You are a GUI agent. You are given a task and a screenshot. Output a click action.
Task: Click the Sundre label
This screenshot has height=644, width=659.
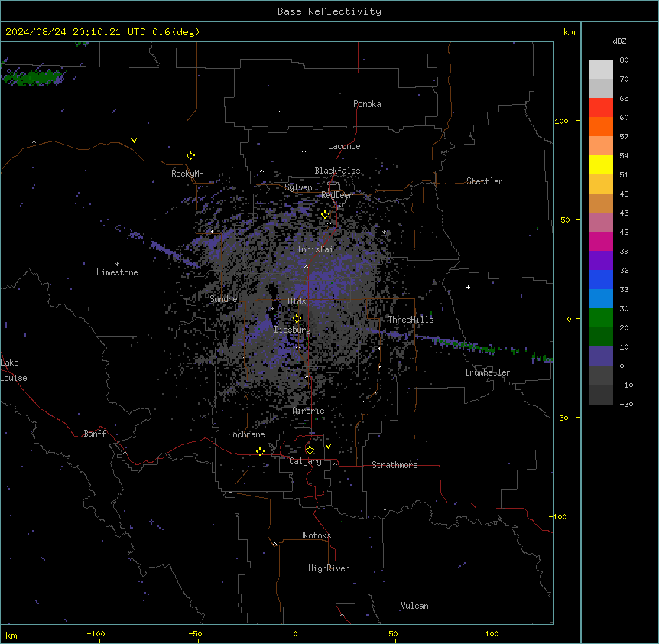click(223, 299)
